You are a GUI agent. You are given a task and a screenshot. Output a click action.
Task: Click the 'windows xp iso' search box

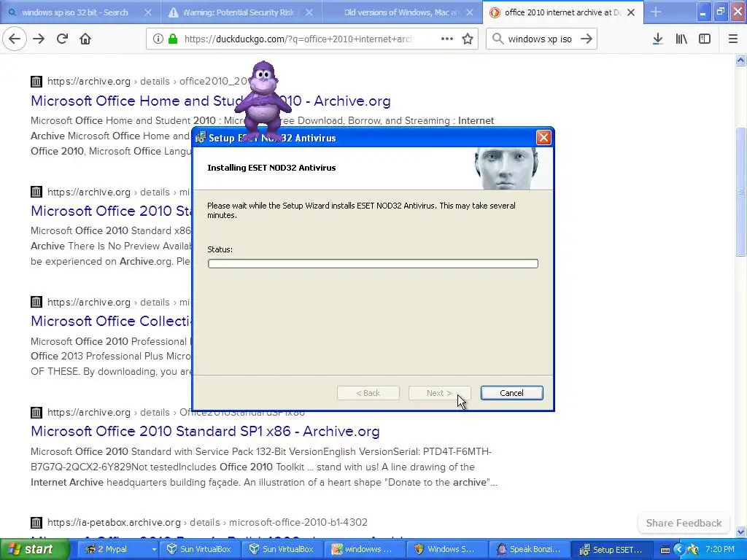click(540, 39)
